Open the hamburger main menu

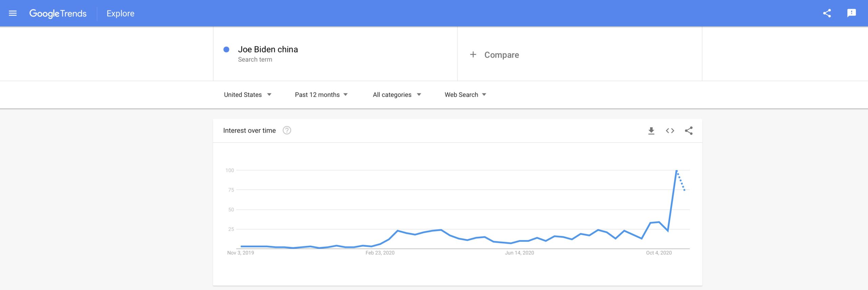coord(13,13)
